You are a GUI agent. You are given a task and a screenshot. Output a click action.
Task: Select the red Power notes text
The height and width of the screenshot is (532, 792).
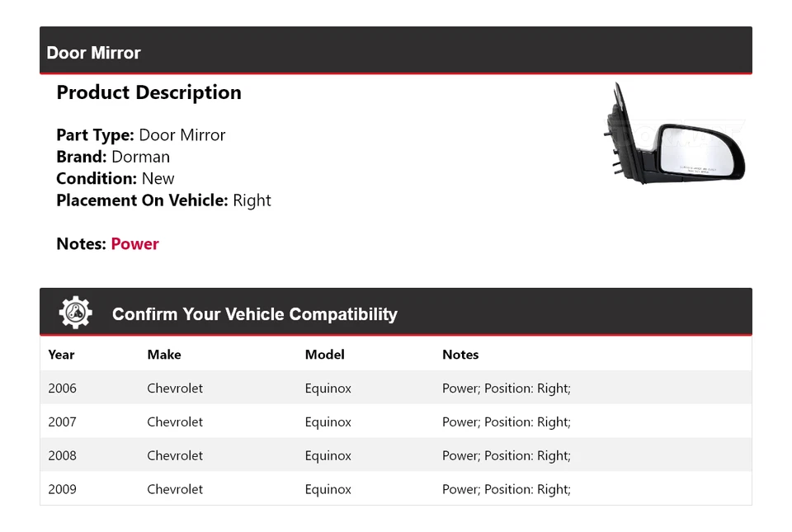(x=134, y=244)
